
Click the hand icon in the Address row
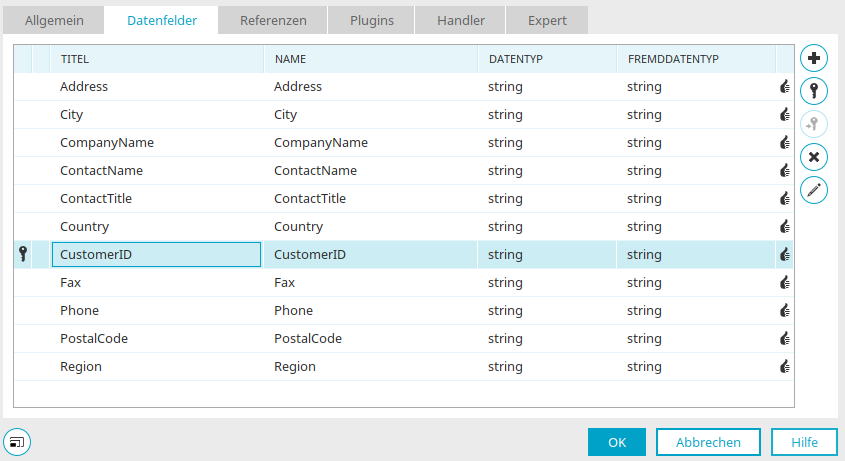(785, 86)
